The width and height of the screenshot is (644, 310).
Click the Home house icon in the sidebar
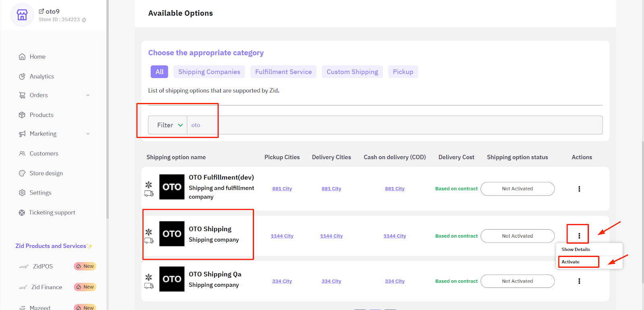click(22, 57)
